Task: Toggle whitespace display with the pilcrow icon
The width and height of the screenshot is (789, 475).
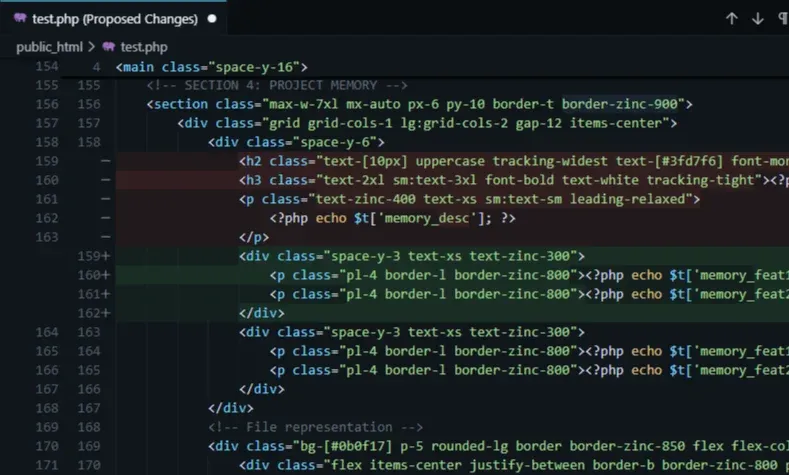Action: point(783,19)
